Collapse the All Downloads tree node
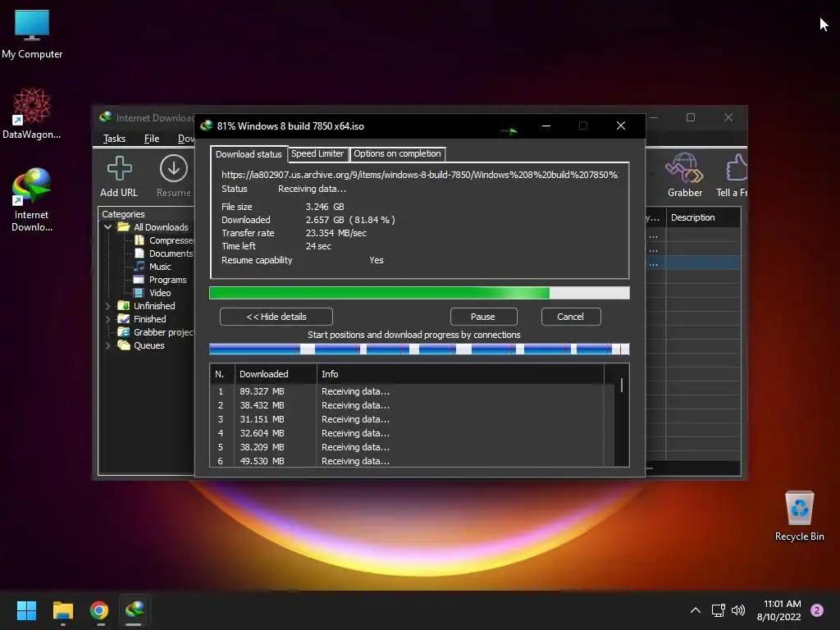840x630 pixels. pyautogui.click(x=107, y=227)
